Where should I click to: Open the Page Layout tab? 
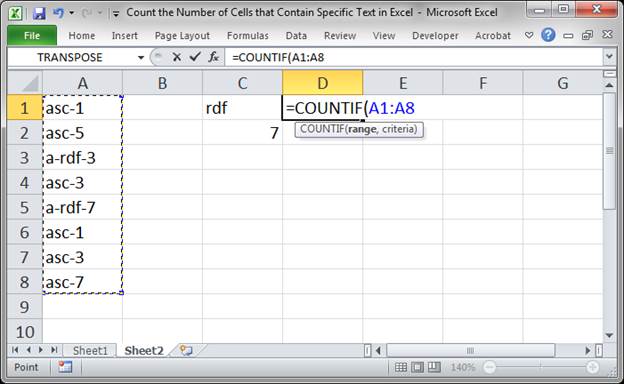point(182,35)
